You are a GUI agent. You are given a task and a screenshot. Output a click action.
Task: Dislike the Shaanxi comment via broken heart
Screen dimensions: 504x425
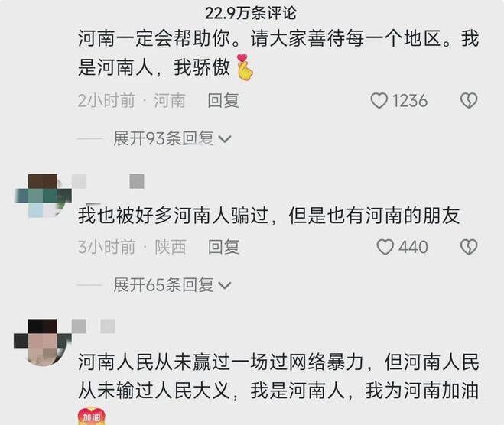coord(469,247)
